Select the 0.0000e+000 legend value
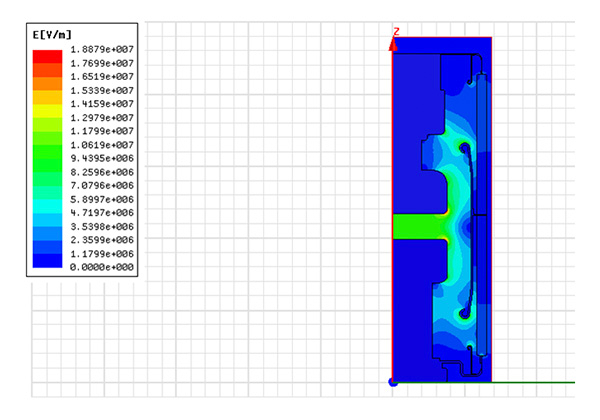 [x=102, y=267]
